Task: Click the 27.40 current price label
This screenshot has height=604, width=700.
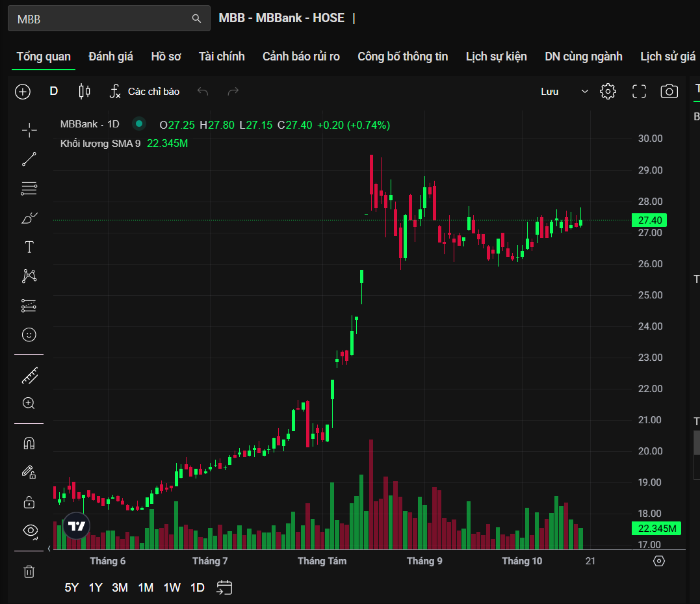Action: tap(649, 220)
